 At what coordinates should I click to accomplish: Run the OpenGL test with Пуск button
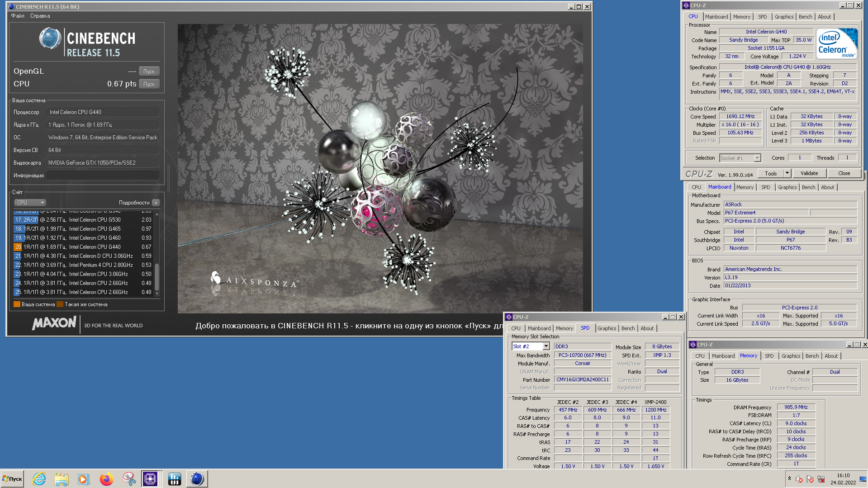click(149, 71)
